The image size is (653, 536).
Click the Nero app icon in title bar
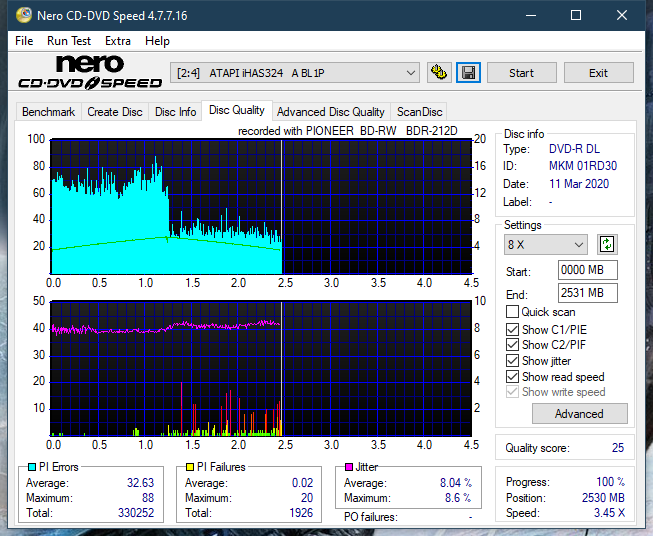coord(24,15)
